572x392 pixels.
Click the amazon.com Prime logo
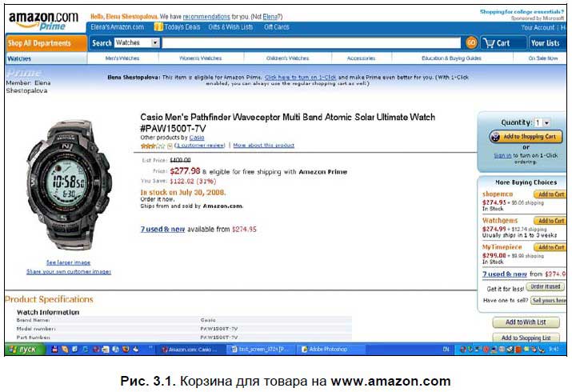(x=43, y=21)
